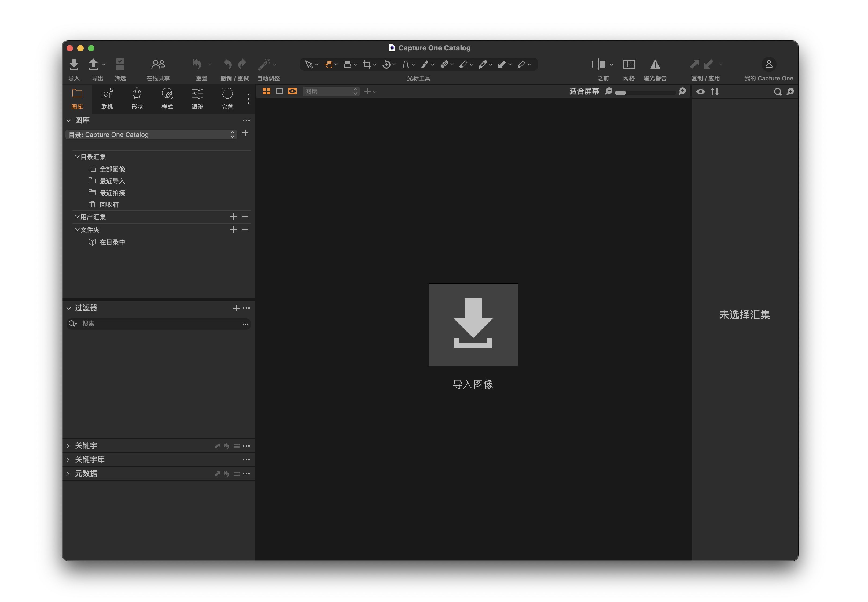
Task: Click 适合屏幕 fit to screen
Action: [x=584, y=91]
